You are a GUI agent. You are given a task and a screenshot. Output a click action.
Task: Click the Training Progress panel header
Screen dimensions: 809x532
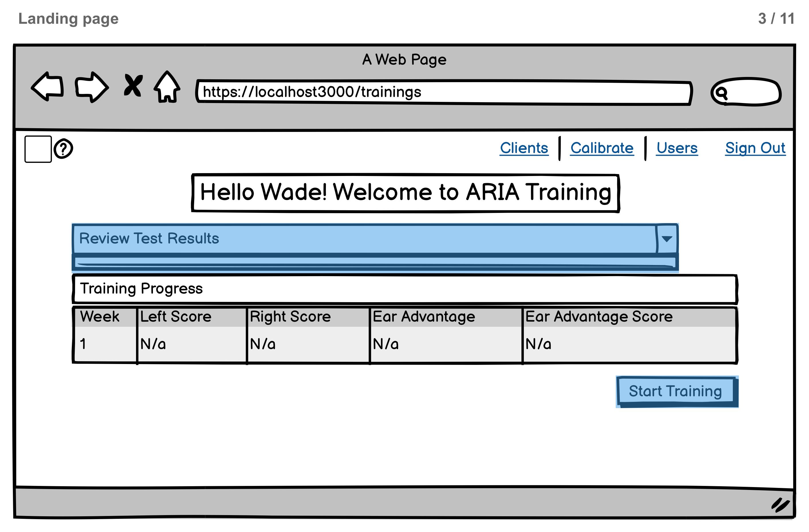pos(404,289)
